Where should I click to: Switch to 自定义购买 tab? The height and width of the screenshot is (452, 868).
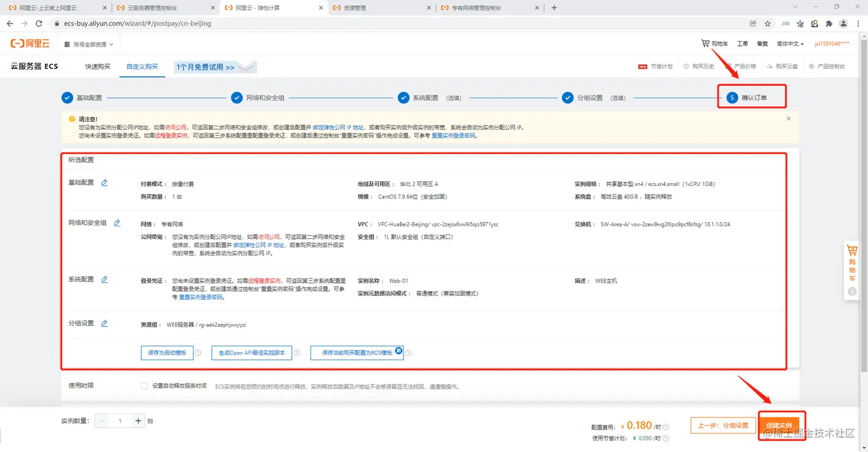142,67
